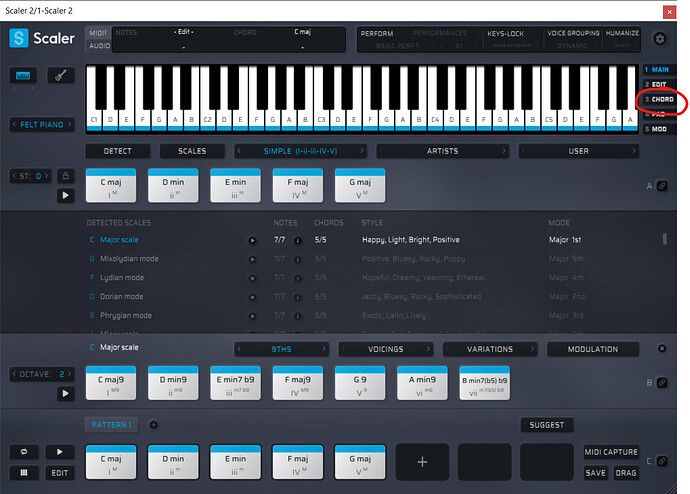The image size is (690, 494).
Task: Preview the E Phrygian mode
Action: 252,316
